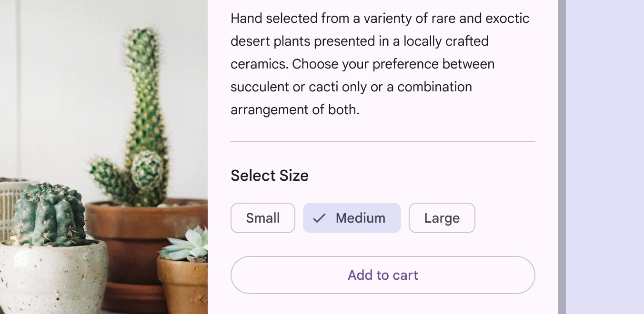Deselect the Medium size chip
This screenshot has height=314, width=644.
click(352, 218)
